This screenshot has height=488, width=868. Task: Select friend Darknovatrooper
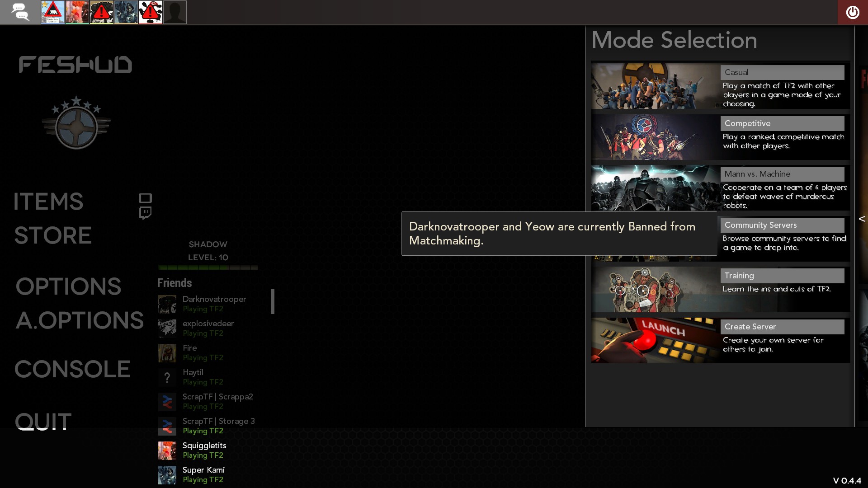214,304
